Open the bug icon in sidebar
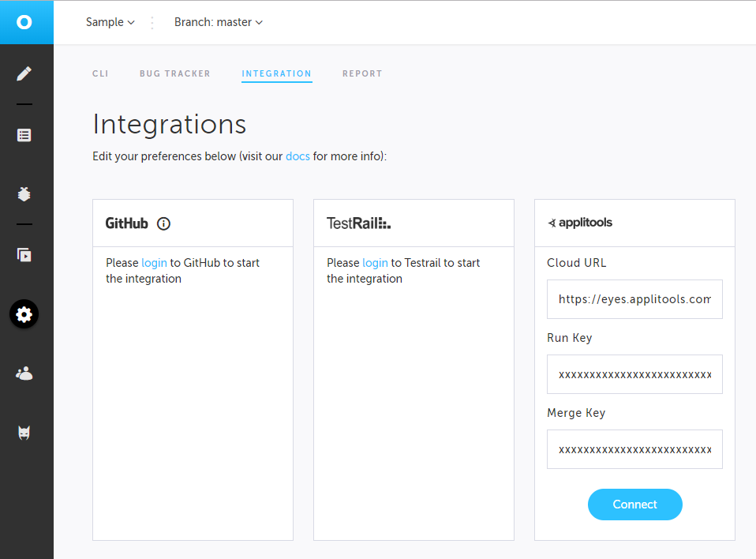This screenshot has height=559, width=756. (24, 194)
